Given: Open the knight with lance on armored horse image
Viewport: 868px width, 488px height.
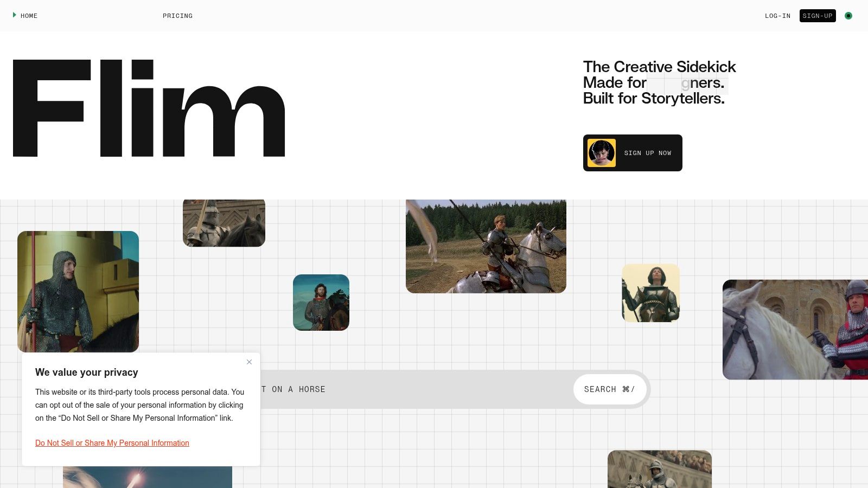Looking at the screenshot, I should point(486,246).
